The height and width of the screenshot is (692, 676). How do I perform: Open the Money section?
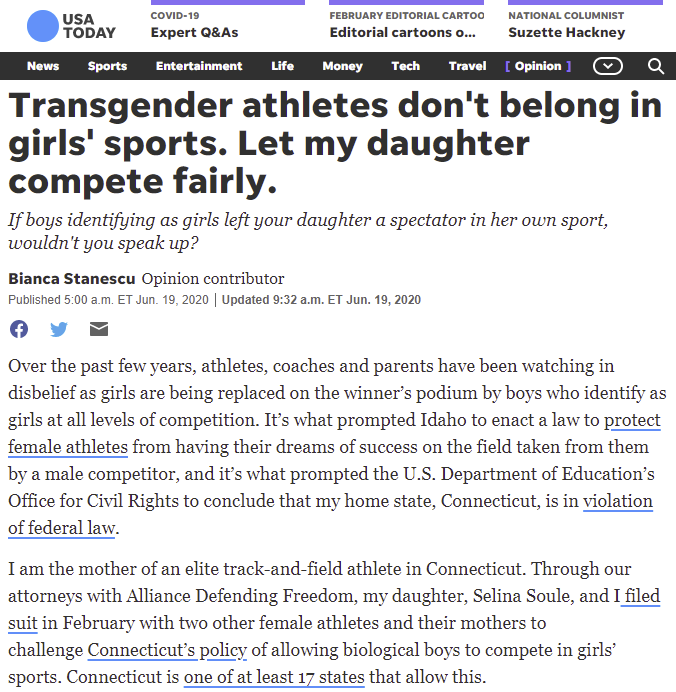pos(342,66)
